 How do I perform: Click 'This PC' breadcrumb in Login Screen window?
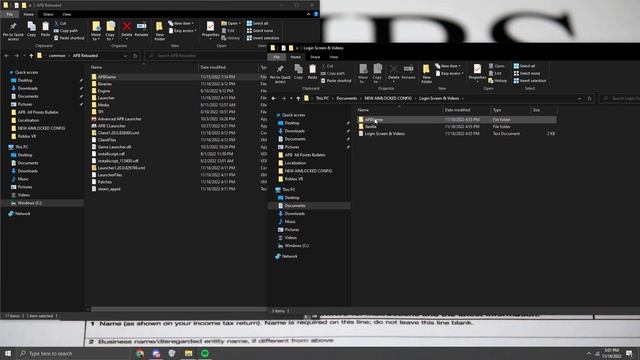322,98
